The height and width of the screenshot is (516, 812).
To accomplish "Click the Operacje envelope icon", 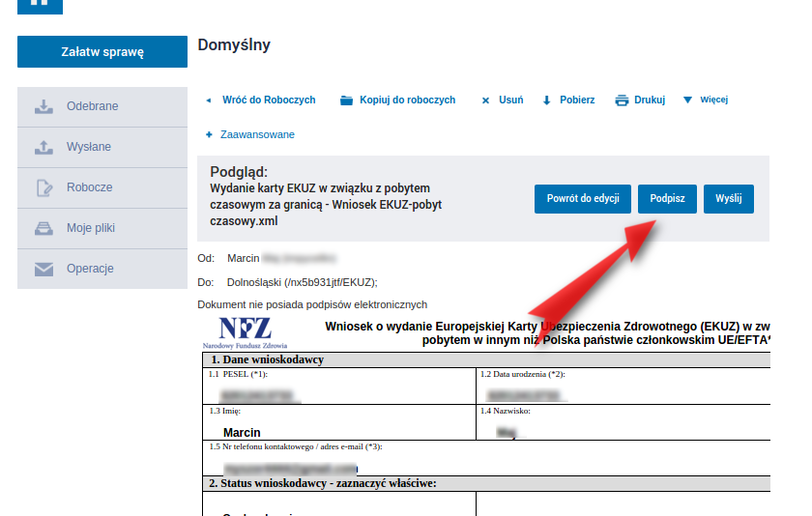I will click(x=44, y=270).
